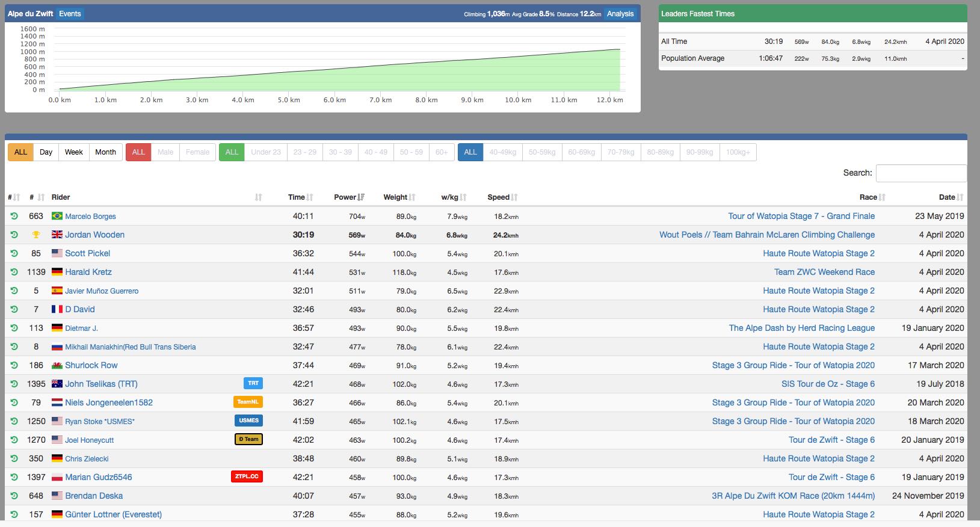This screenshot has width=980, height=527.
Task: Sort by Time column
Action: pyautogui.click(x=300, y=197)
